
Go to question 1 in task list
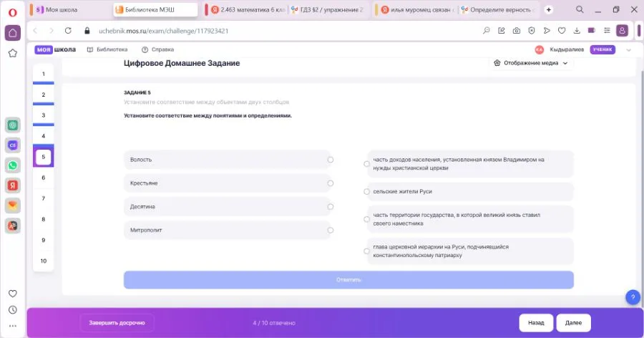(44, 74)
